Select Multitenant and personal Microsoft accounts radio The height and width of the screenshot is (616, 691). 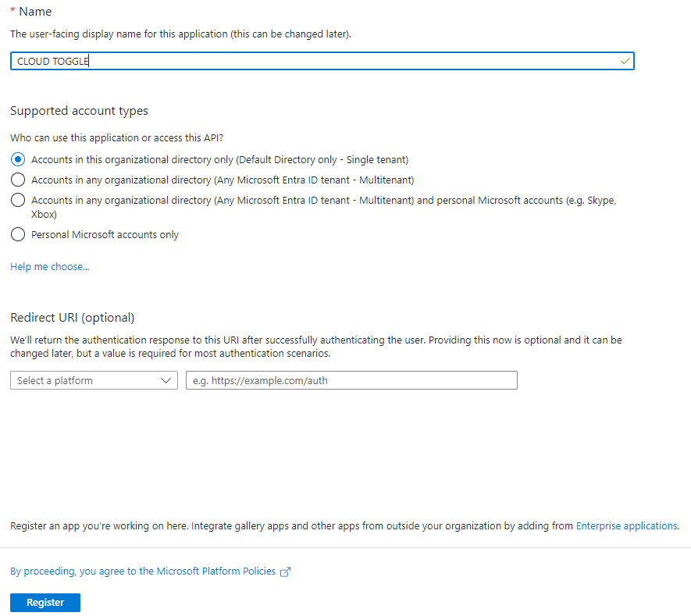tap(17, 201)
